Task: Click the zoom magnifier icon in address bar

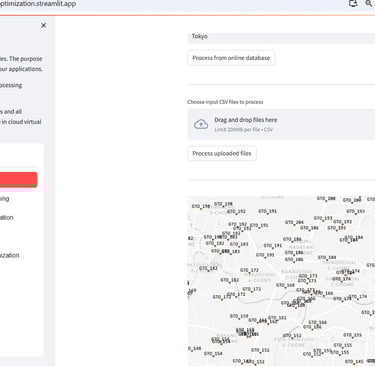Action: pos(368,3)
